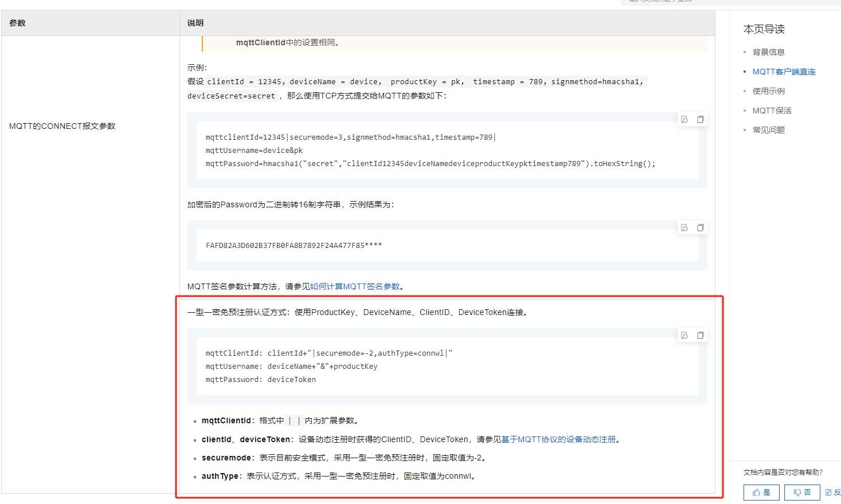Screen dimensions: 841x504
Task: Open the 基于MQTT协议的设备动态注册 link
Action: tap(558, 439)
